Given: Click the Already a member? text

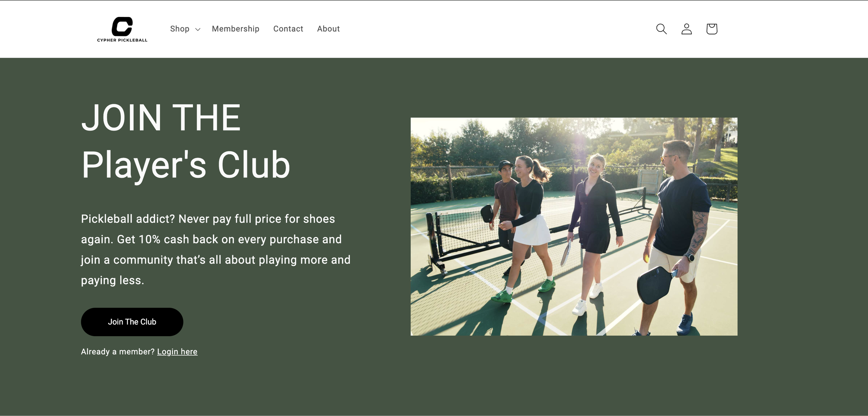Looking at the screenshot, I should (x=118, y=352).
